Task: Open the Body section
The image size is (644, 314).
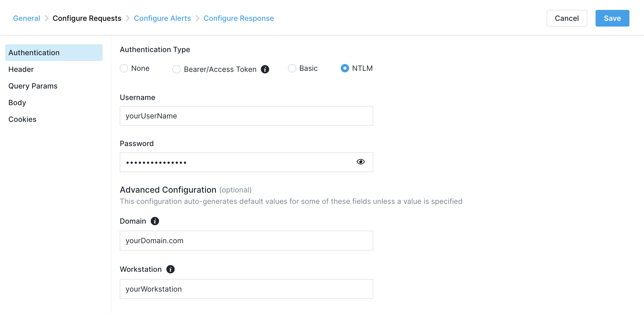Action: (x=17, y=102)
